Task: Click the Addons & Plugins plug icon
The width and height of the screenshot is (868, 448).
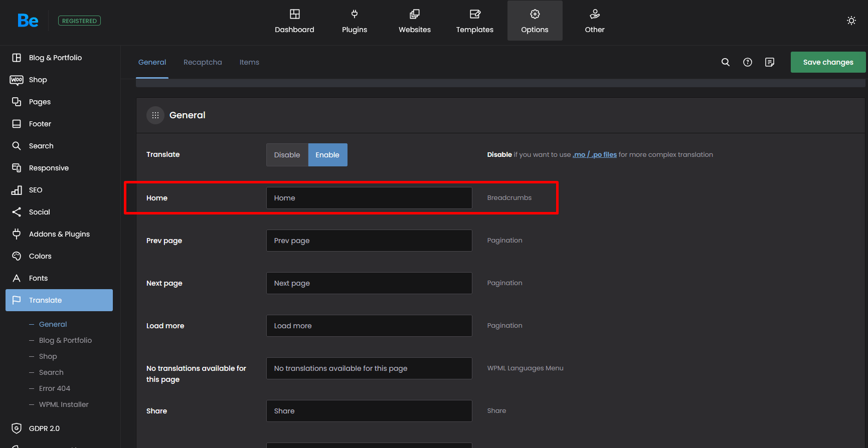Action: [x=17, y=234]
